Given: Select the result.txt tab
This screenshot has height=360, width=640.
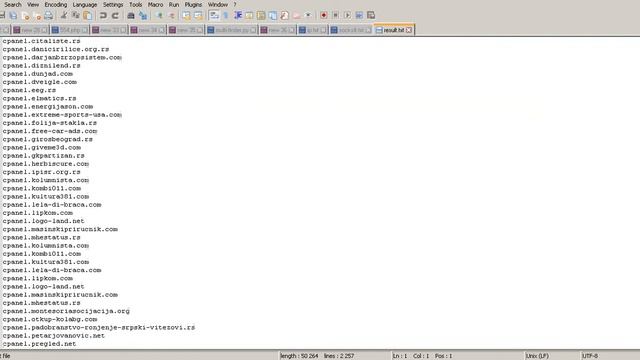Looking at the screenshot, I should click(x=393, y=30).
